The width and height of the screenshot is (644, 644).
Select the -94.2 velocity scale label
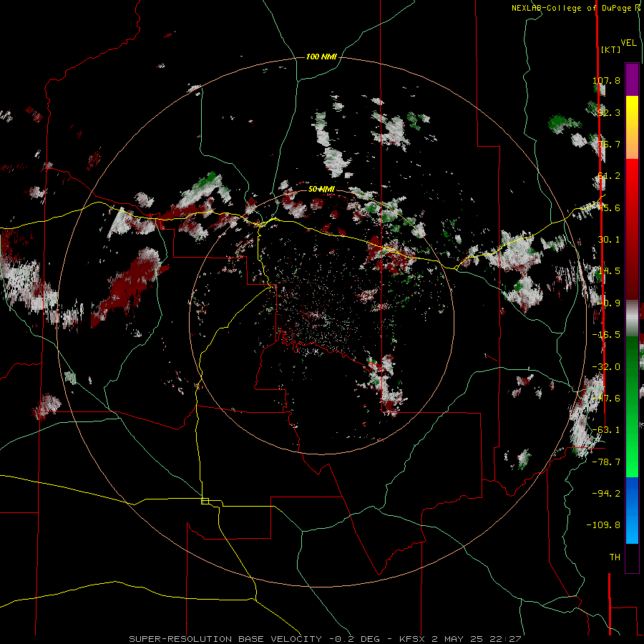606,493
